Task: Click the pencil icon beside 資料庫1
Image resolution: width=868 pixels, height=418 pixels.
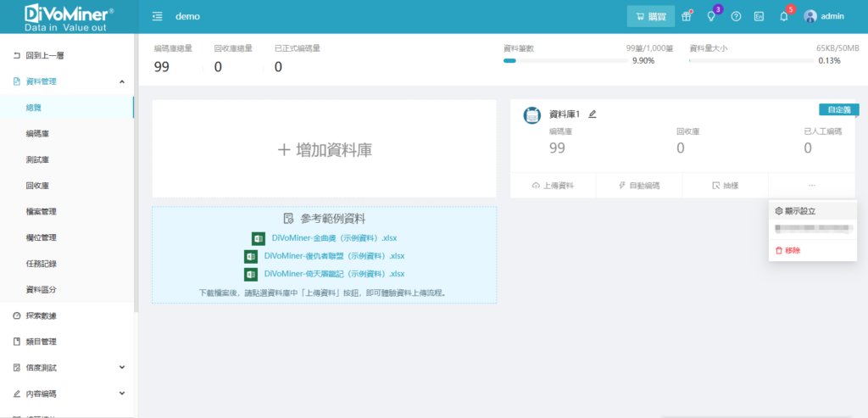Action: [593, 114]
